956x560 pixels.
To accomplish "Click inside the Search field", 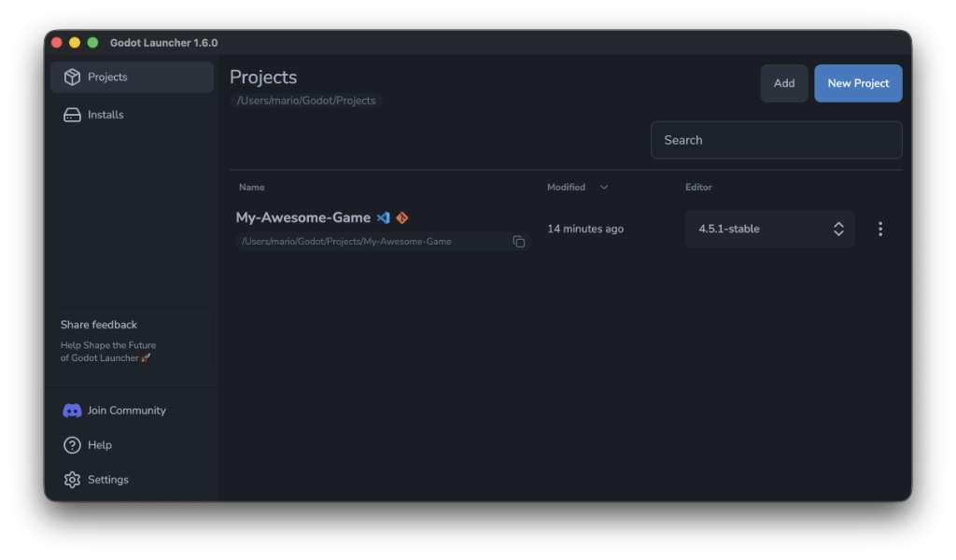I will click(x=776, y=139).
